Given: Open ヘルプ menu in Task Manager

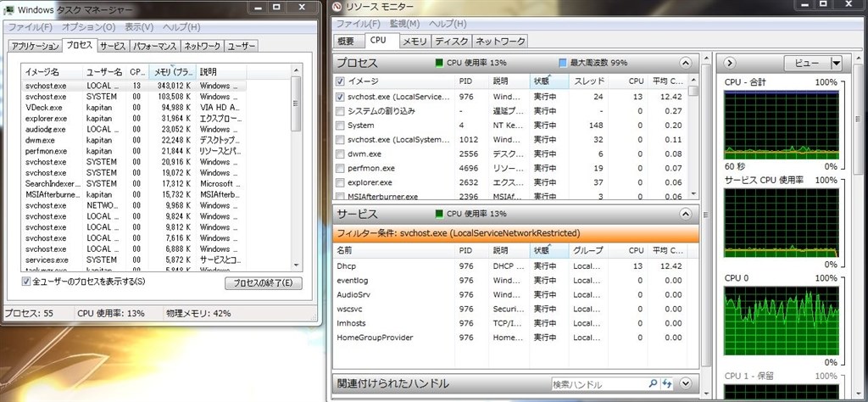Looking at the screenshot, I should point(181,27).
